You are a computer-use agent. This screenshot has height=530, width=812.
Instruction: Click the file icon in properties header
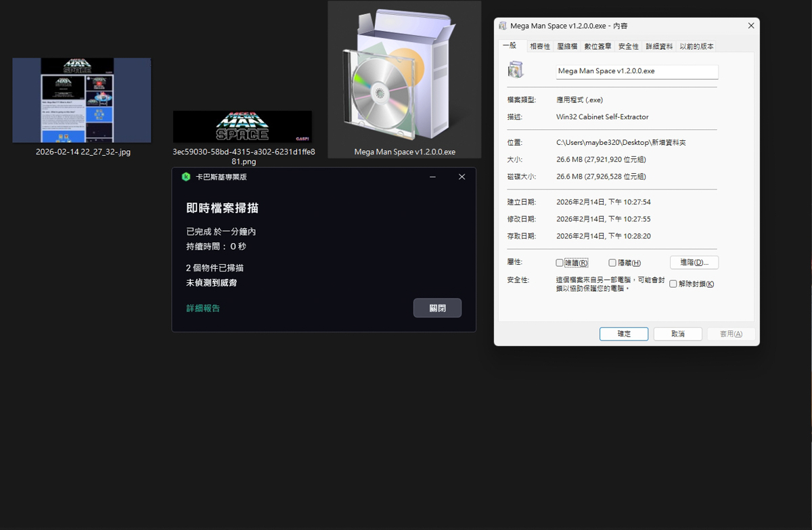(516, 70)
